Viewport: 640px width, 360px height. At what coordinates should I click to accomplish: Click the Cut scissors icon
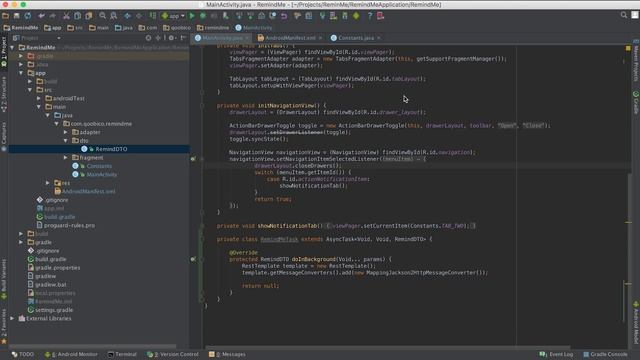point(66,16)
